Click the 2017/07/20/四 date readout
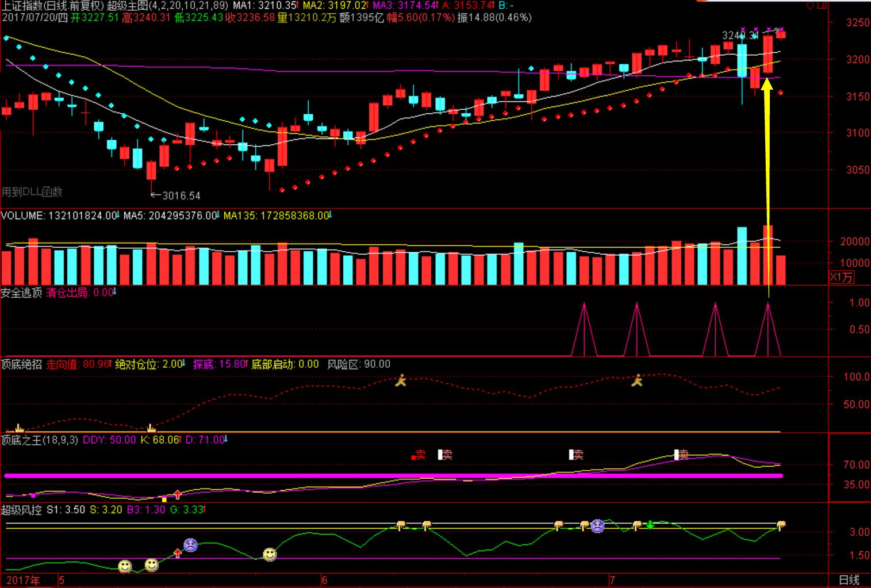The image size is (871, 588). click(34, 17)
